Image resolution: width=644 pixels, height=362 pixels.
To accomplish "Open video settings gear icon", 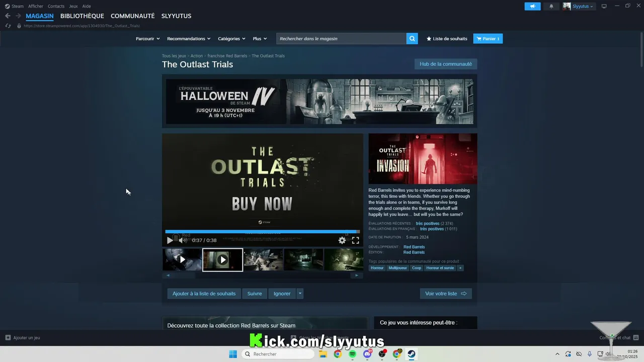I will pyautogui.click(x=342, y=240).
